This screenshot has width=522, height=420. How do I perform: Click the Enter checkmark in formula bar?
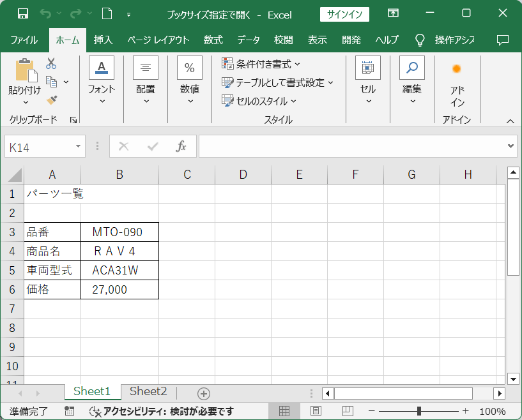153,146
